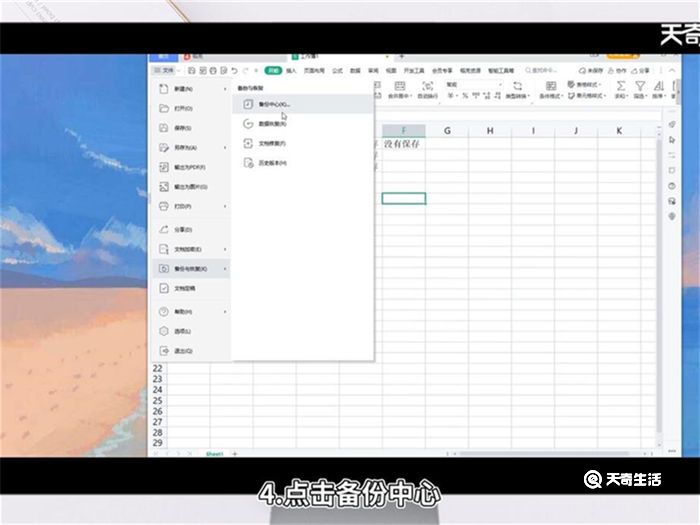Expand the Help (帮助) submenu arrow

225,312
